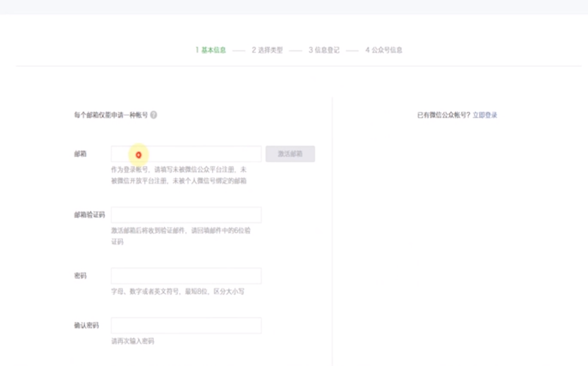Click the 每个邮箱仅能申请一种帐号 heading
Image resolution: width=588 pixels, height=366 pixels.
[111, 115]
